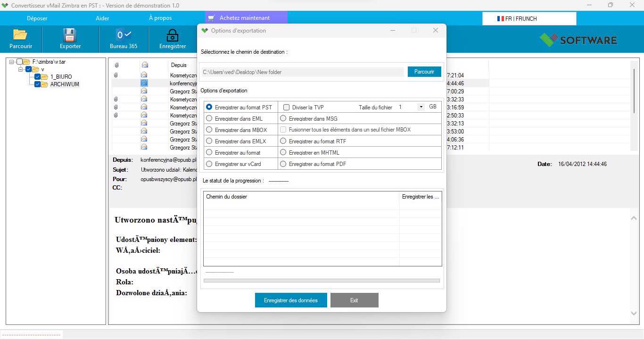Select Enregistrer dans EMLX option
644x340 pixels.
pos(209,141)
